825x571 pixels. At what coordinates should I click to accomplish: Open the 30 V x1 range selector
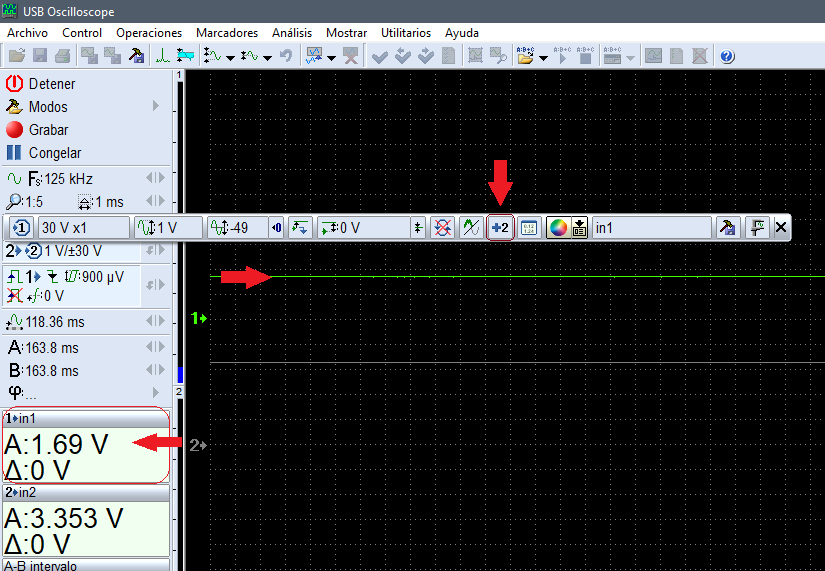click(x=84, y=228)
